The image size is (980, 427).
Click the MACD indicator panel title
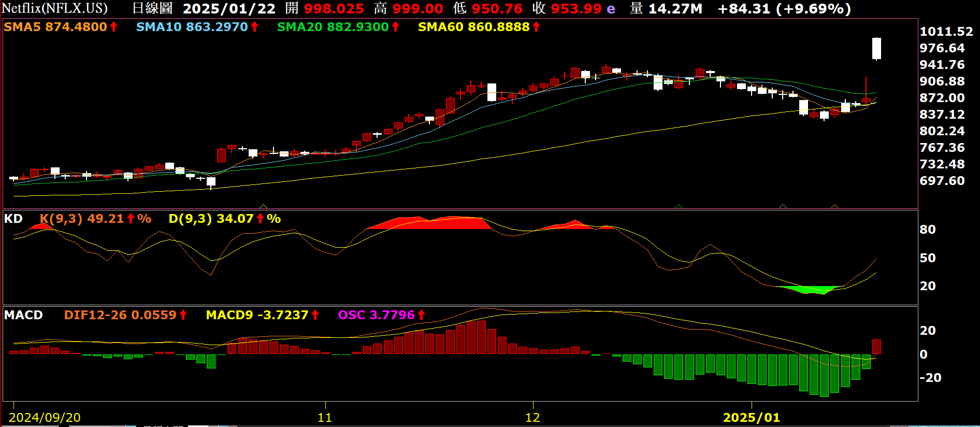(23, 315)
